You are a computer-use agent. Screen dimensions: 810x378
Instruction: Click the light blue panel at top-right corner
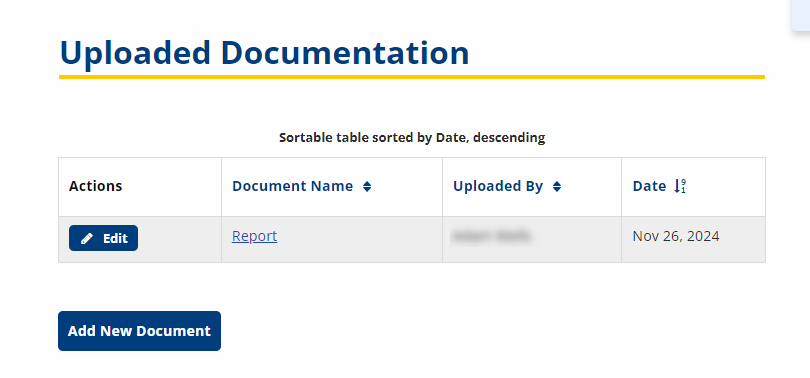(801, 15)
